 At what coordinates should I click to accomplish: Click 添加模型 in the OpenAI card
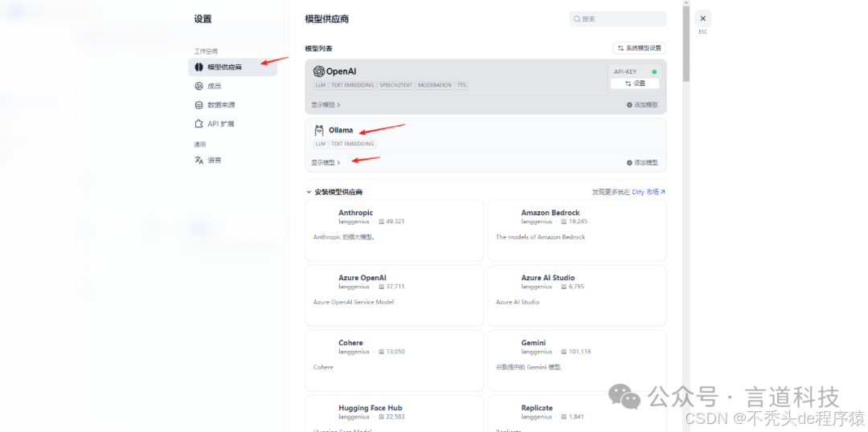pos(642,104)
